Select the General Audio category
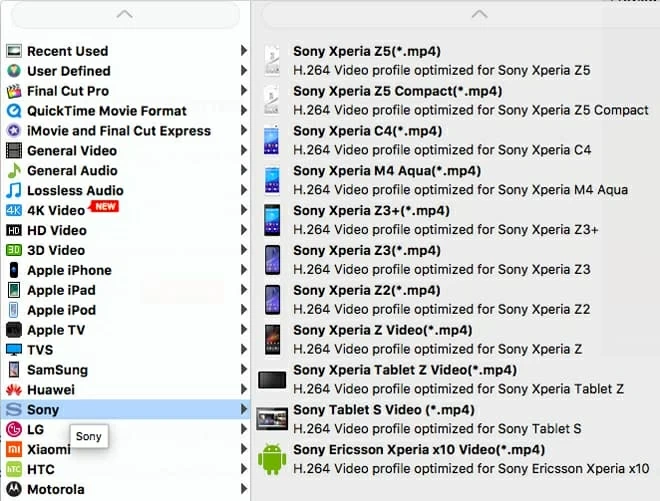The image size is (660, 501). click(72, 170)
